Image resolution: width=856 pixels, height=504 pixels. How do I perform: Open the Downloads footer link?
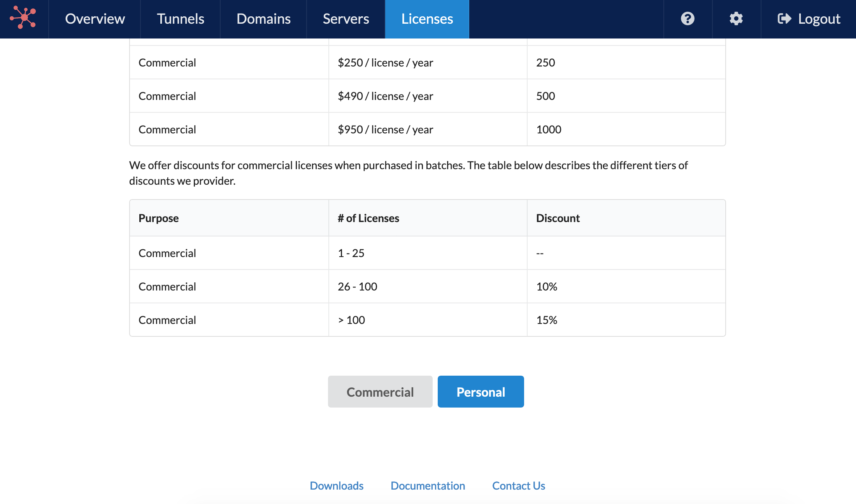337,486
